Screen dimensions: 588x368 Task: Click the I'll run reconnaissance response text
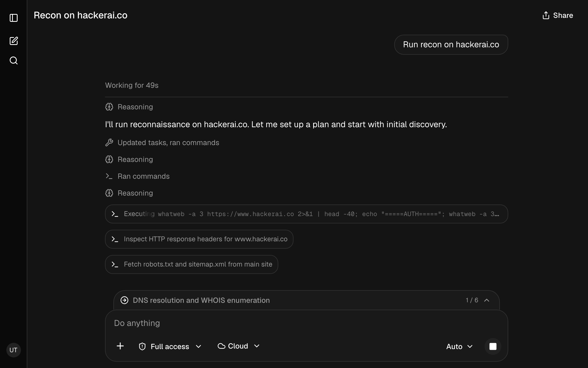coord(276,124)
